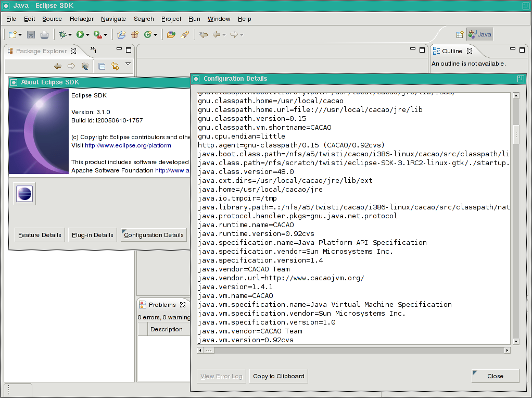
Task: Click the main toolbar Back arrow
Action: coord(217,34)
